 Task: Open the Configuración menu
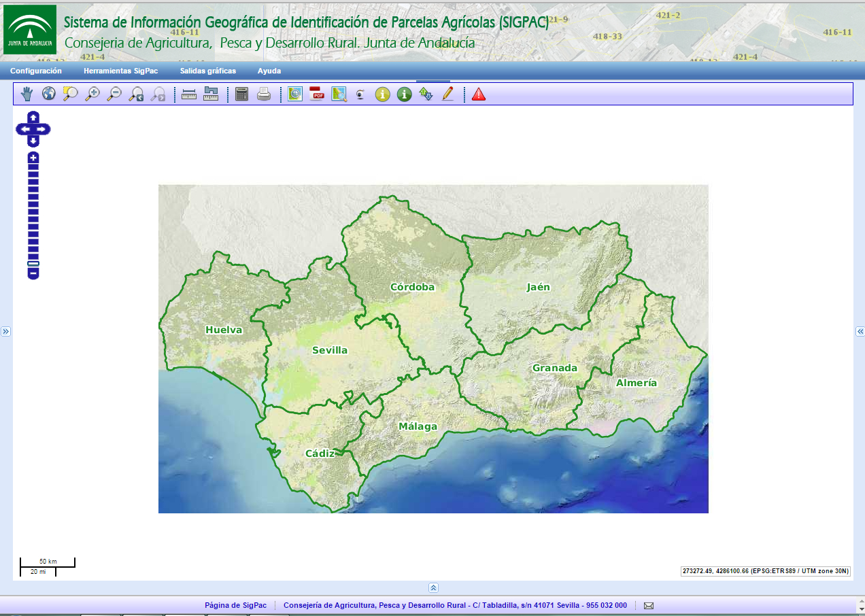point(36,71)
